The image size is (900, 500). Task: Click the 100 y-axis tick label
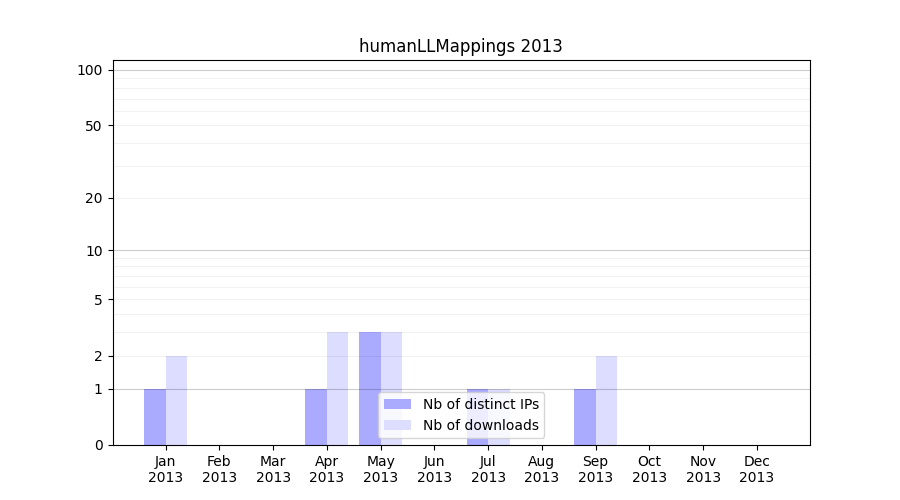[90, 70]
